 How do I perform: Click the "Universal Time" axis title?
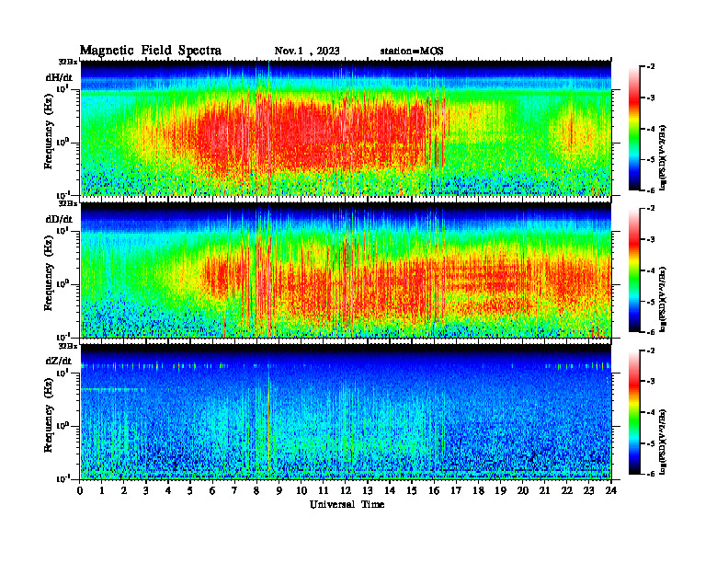pyautogui.click(x=347, y=504)
